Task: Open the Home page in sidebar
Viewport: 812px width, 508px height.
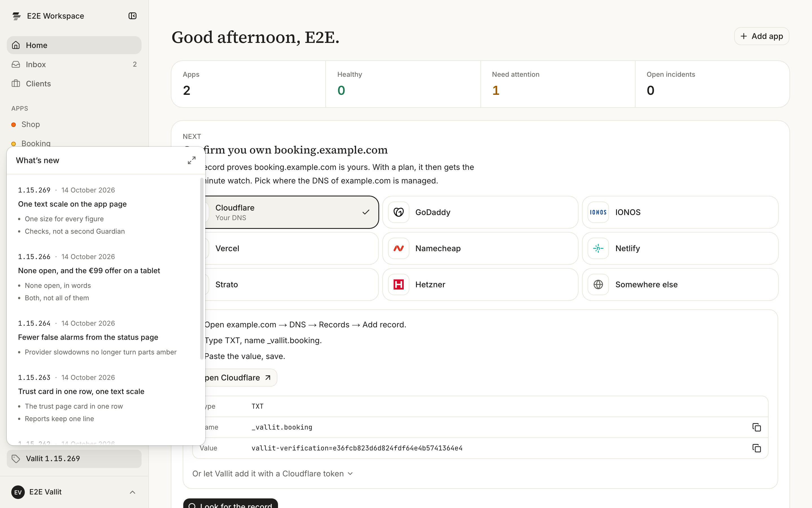Action: click(74, 45)
